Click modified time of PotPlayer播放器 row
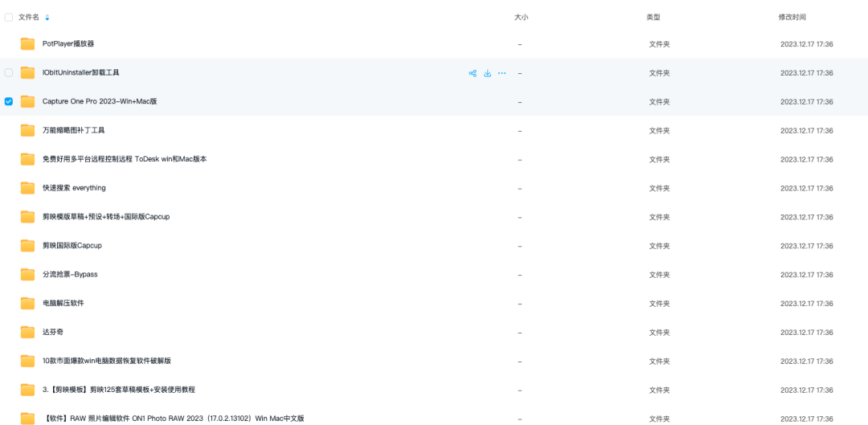This screenshot has width=868, height=425. tap(807, 44)
